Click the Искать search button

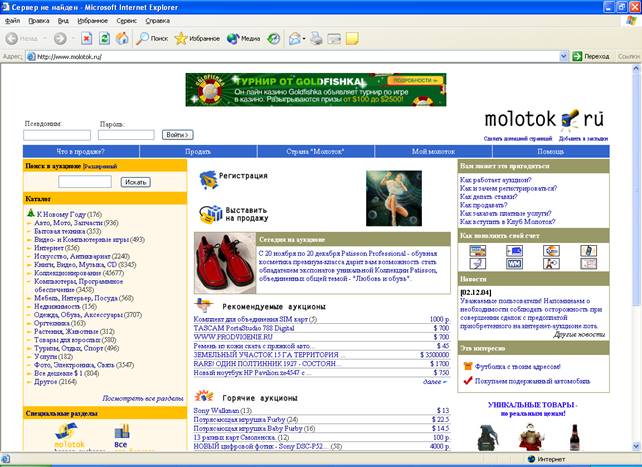136,182
